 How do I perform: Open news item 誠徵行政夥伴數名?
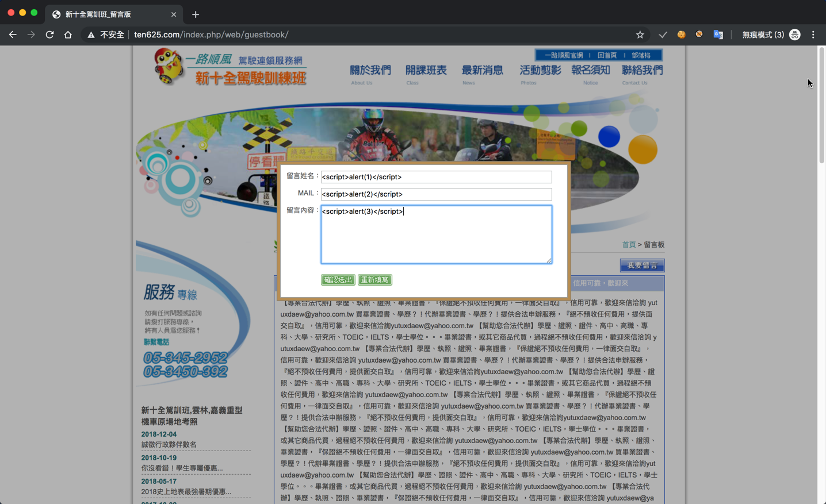tap(169, 444)
